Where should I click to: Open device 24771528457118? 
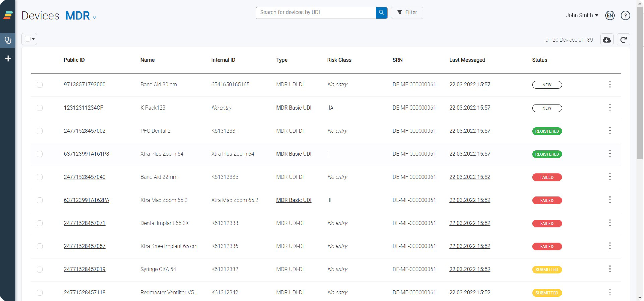pyautogui.click(x=84, y=292)
